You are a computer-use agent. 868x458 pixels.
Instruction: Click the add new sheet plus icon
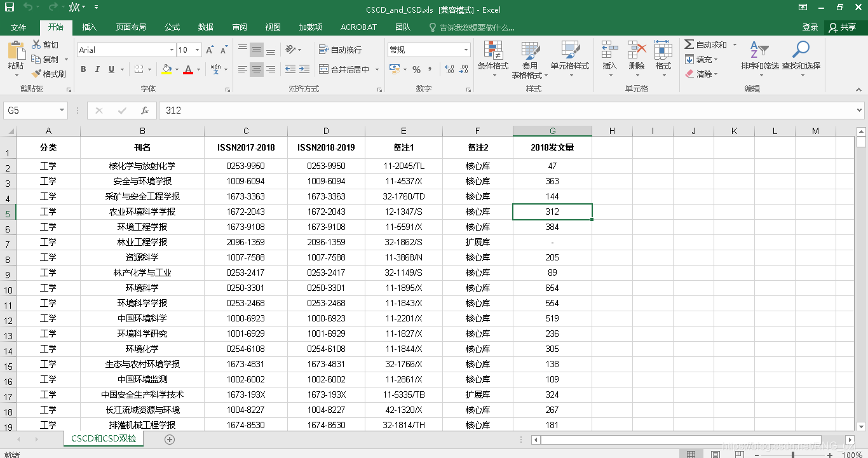170,439
